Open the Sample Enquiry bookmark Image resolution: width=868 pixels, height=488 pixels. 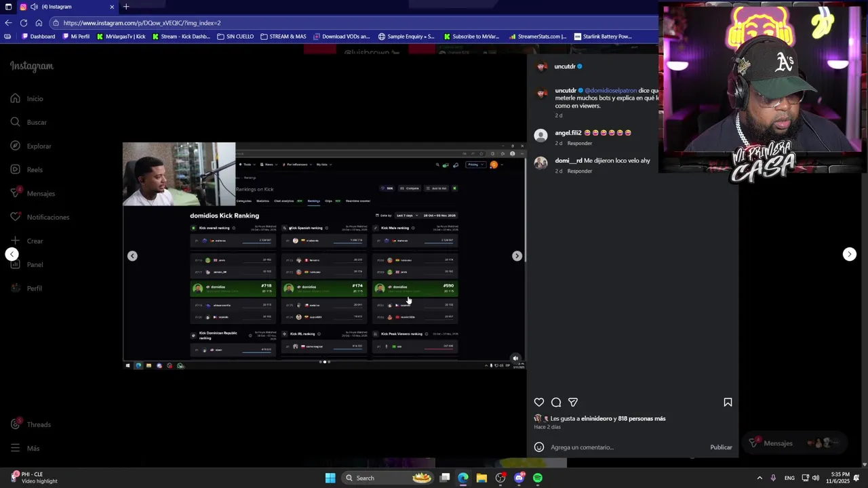pyautogui.click(x=406, y=37)
